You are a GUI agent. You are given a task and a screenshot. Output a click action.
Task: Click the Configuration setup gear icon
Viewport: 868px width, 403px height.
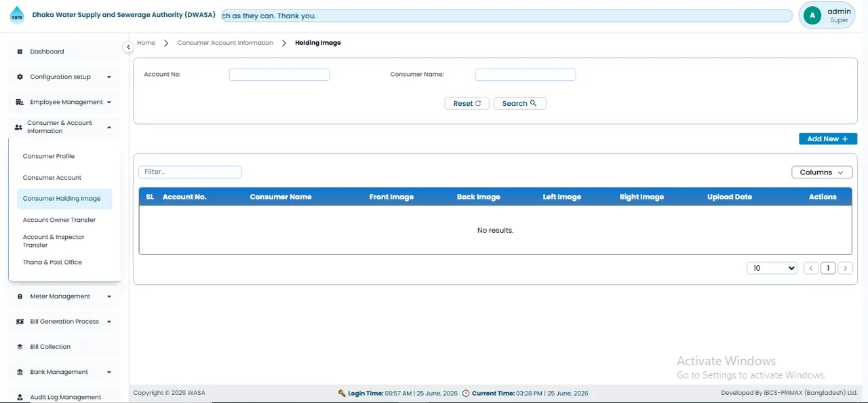20,77
